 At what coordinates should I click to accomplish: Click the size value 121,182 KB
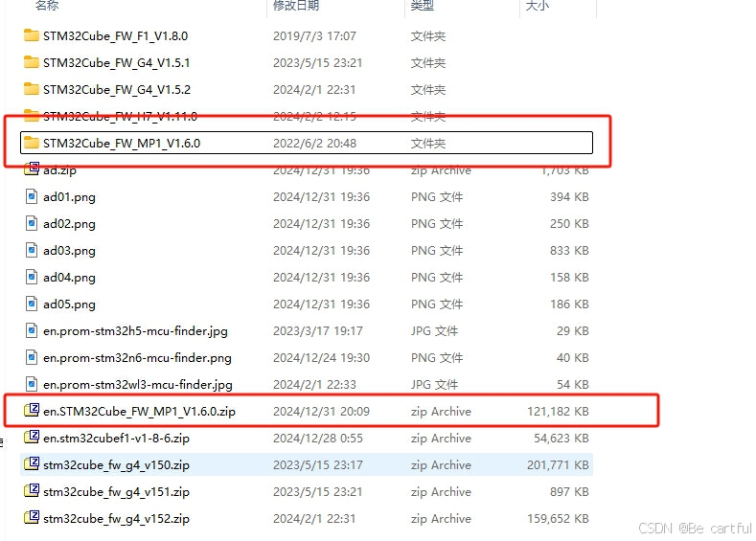coord(558,412)
